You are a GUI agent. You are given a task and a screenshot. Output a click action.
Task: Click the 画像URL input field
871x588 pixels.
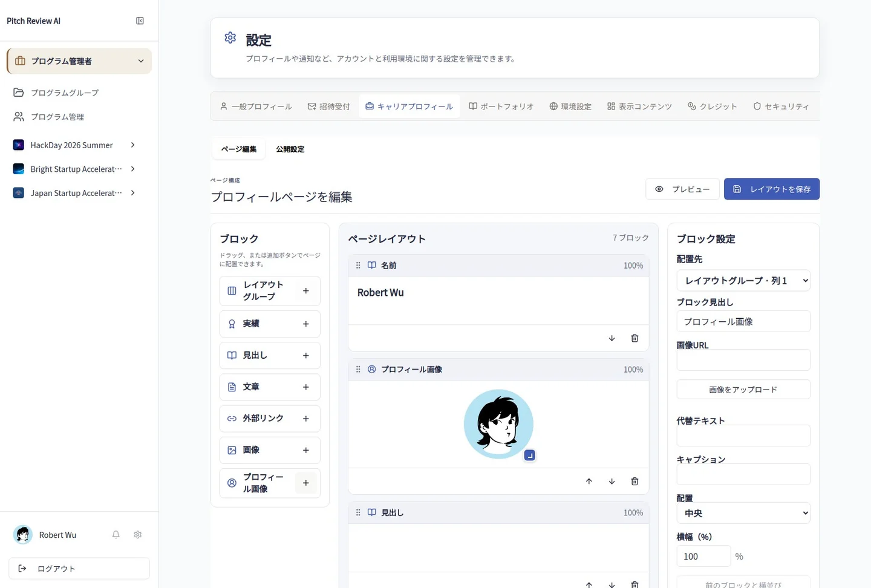(743, 360)
